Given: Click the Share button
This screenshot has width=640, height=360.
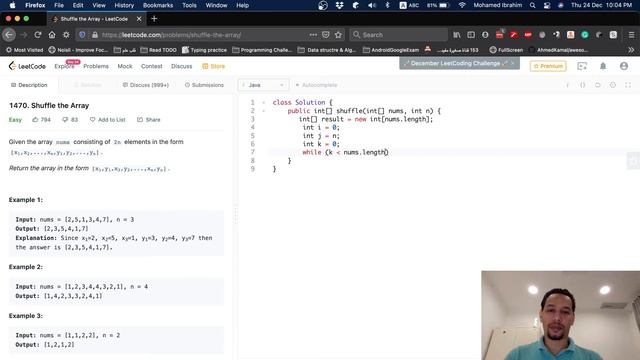Looking at the screenshot, I should pyautogui.click(x=149, y=120).
